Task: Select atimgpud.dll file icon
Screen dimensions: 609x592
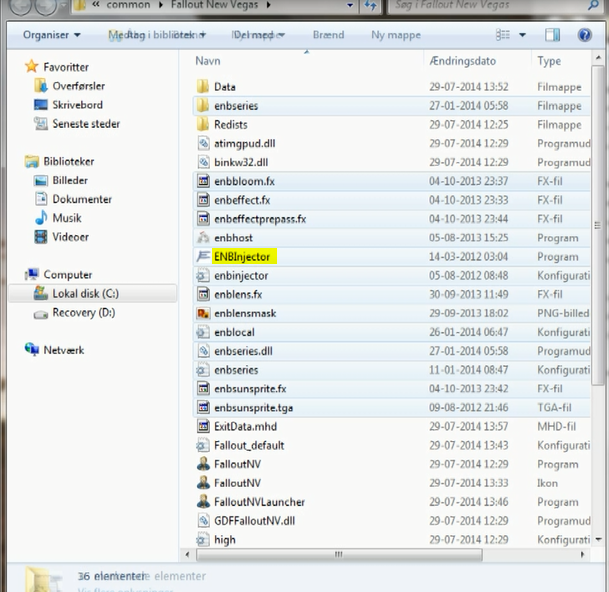Action: [203, 143]
